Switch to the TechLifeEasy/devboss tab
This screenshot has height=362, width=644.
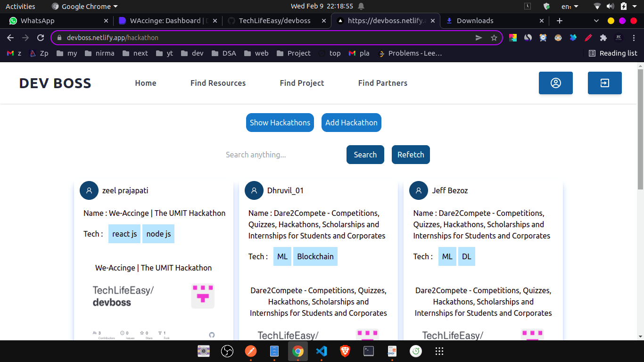277,21
